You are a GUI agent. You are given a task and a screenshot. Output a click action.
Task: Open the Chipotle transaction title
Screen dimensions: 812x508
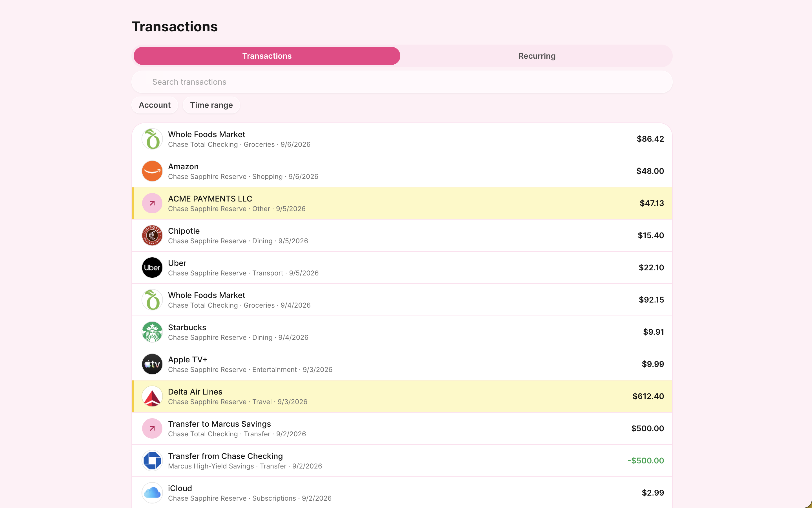coord(184,231)
